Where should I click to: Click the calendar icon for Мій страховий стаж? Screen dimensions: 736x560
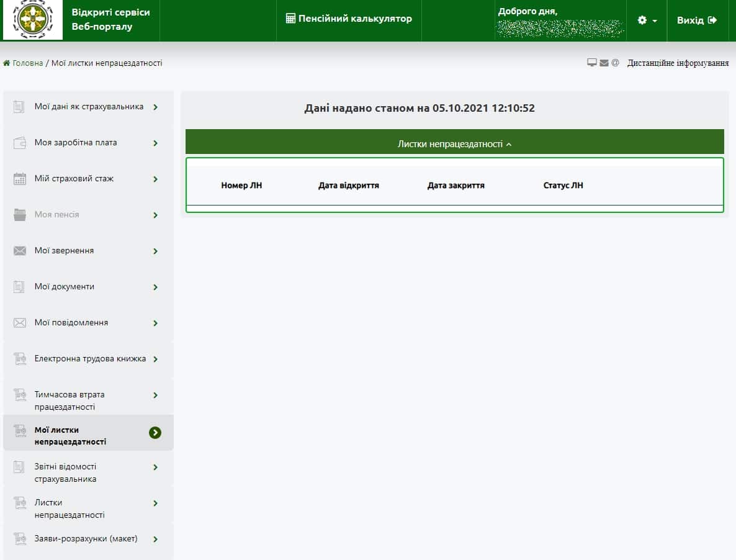20,179
